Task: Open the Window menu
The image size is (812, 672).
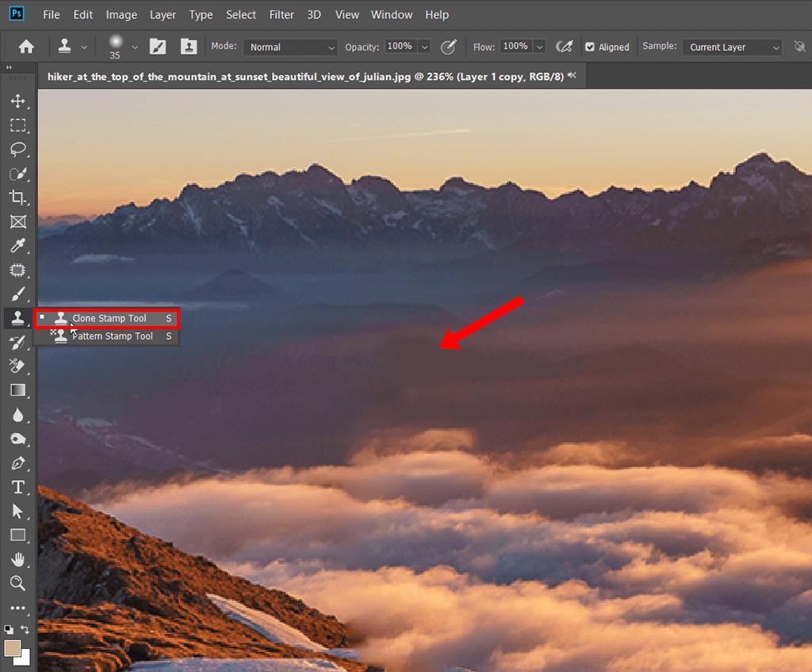Action: click(x=392, y=14)
